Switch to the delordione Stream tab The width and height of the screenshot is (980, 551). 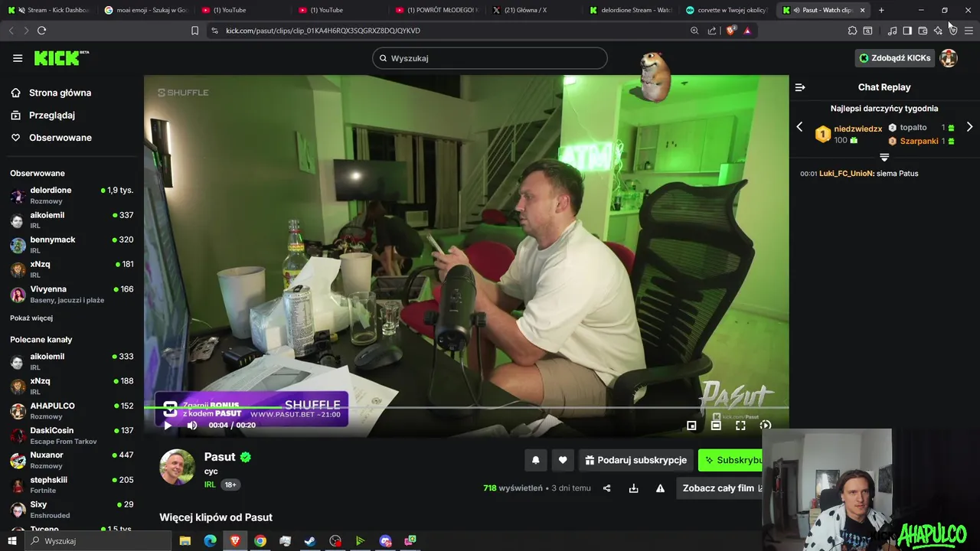tap(631, 10)
